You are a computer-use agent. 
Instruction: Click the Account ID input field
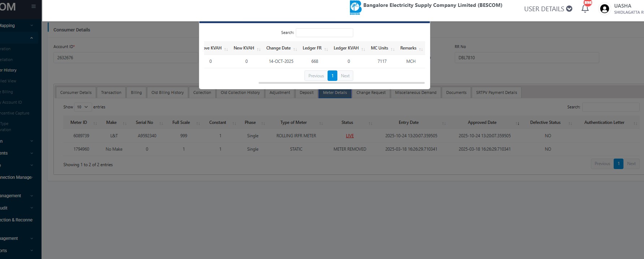coord(126,57)
